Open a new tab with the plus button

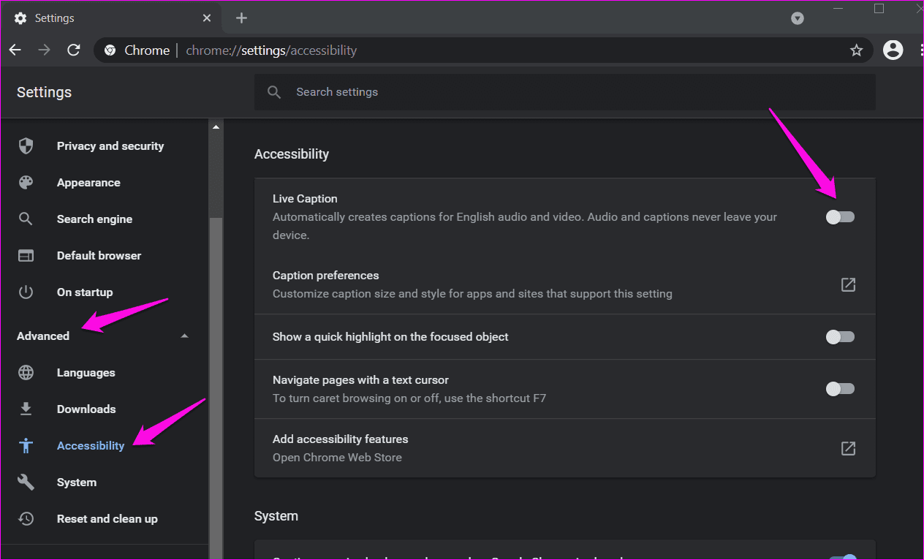[242, 18]
